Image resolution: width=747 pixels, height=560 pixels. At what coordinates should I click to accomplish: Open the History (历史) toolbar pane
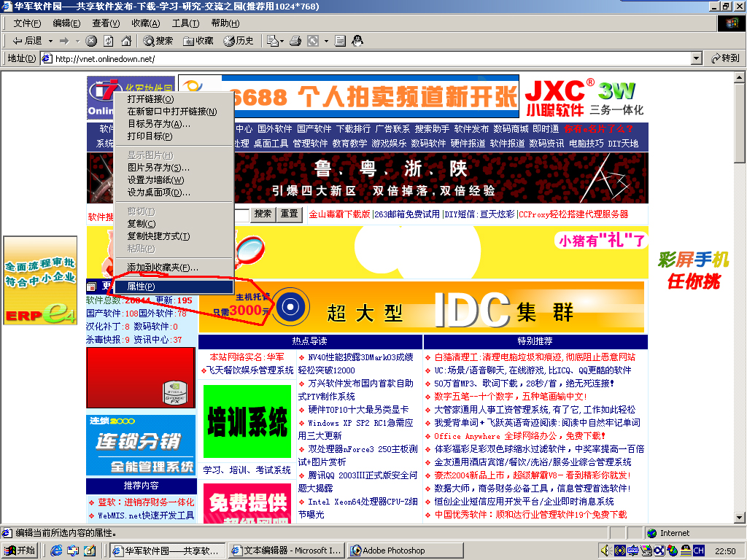pos(239,41)
